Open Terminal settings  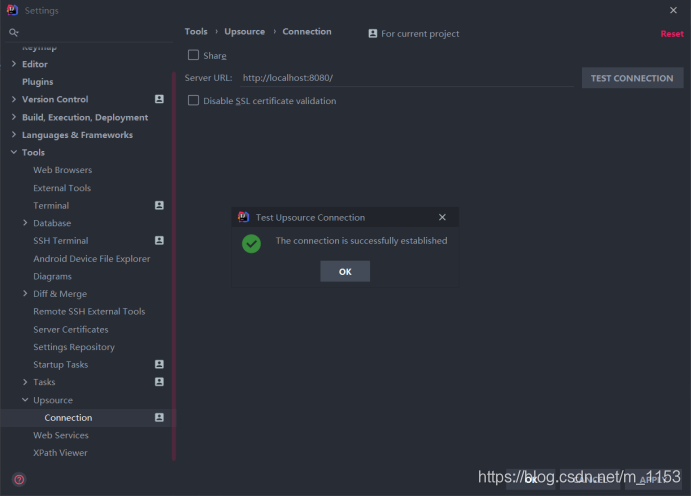(51, 206)
